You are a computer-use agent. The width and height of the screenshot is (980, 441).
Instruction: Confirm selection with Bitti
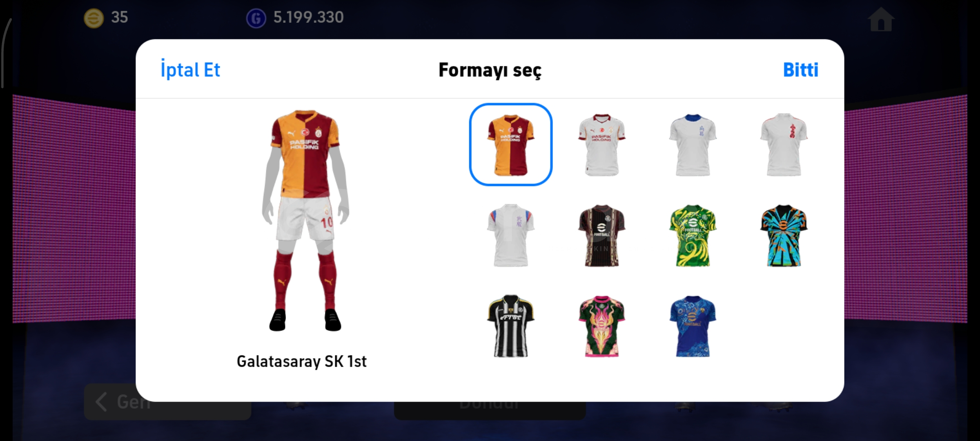click(800, 70)
